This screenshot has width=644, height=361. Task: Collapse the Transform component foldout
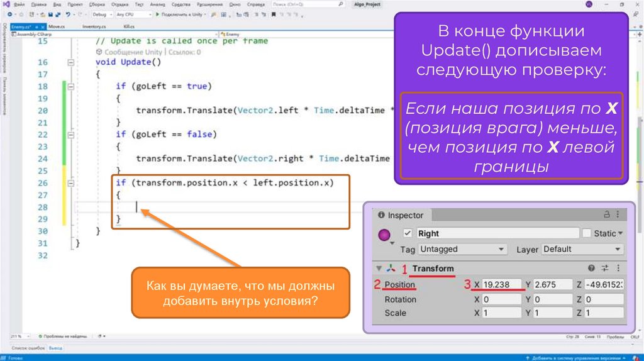pyautogui.click(x=379, y=268)
